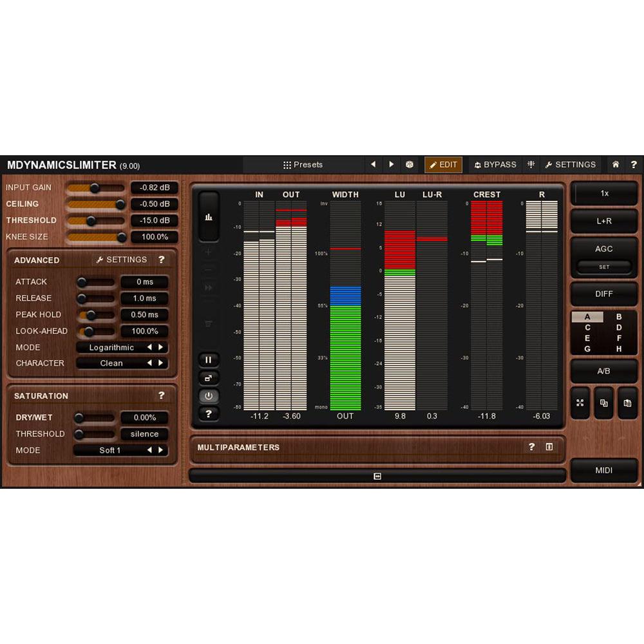Select preset slot B in the A-H grid
The image size is (644, 644).
point(618,317)
